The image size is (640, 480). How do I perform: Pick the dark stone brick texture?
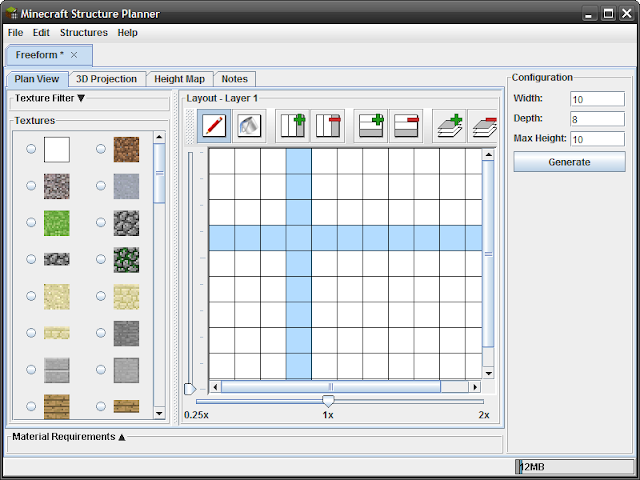coord(127,333)
